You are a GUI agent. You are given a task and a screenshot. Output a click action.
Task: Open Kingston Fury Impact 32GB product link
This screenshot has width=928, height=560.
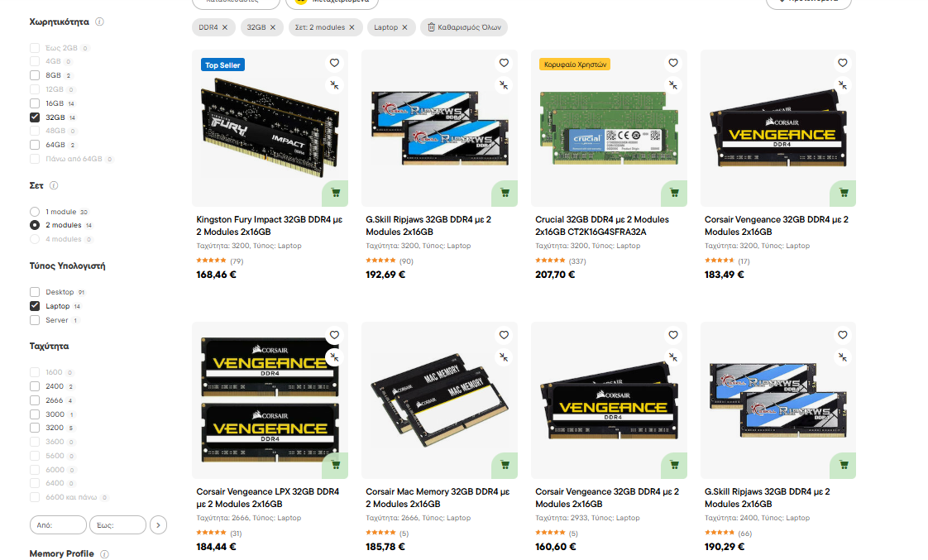pyautogui.click(x=270, y=226)
